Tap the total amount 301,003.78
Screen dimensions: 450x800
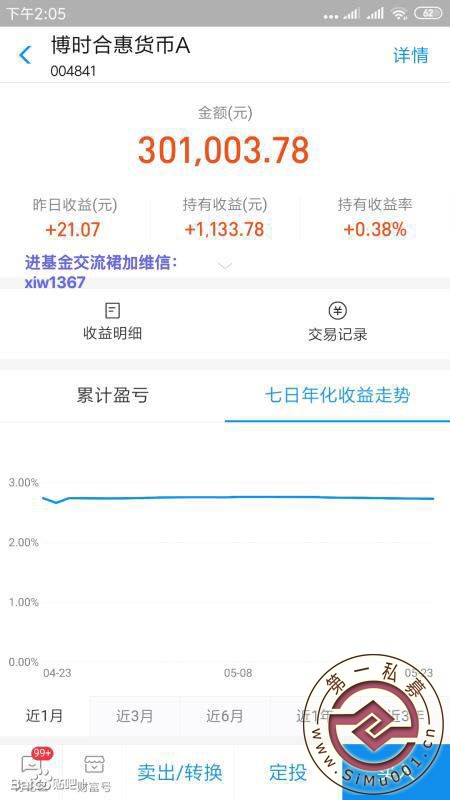point(223,151)
